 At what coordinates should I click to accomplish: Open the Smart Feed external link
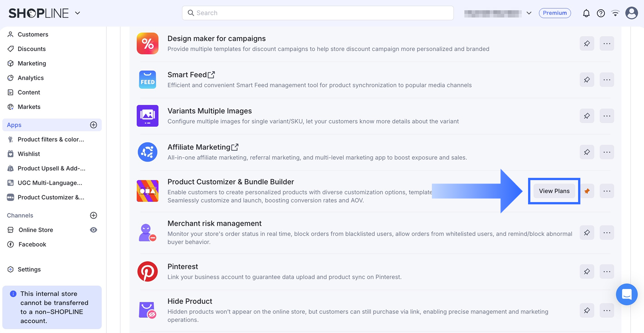pyautogui.click(x=211, y=75)
